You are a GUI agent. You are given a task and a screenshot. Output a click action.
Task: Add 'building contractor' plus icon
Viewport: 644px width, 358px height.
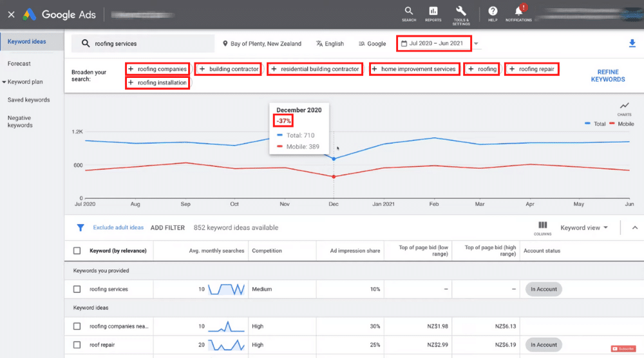click(x=202, y=69)
